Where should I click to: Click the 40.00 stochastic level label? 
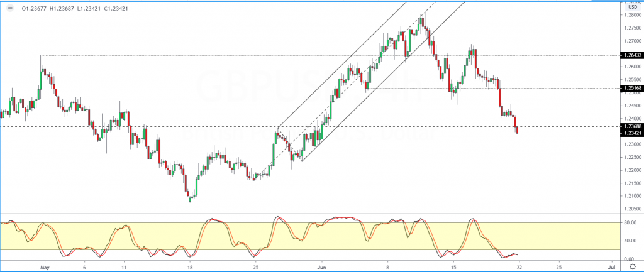tap(630, 241)
